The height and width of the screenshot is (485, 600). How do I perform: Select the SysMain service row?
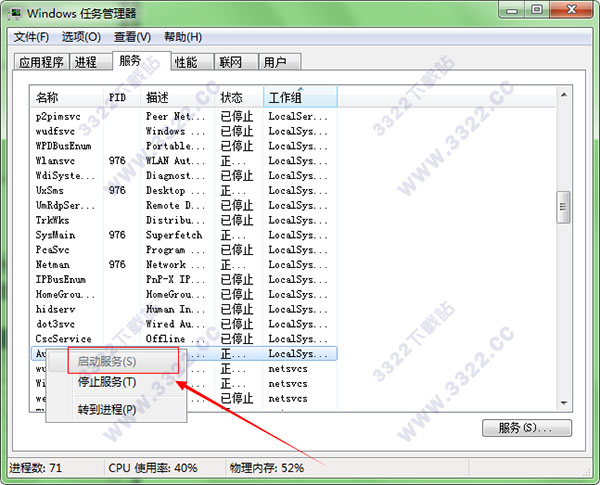click(x=184, y=235)
